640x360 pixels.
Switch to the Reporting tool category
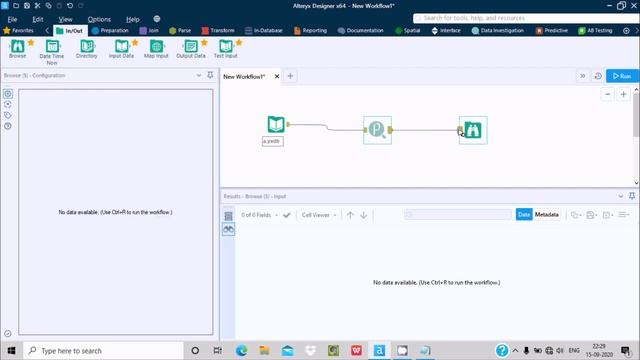coord(310,31)
